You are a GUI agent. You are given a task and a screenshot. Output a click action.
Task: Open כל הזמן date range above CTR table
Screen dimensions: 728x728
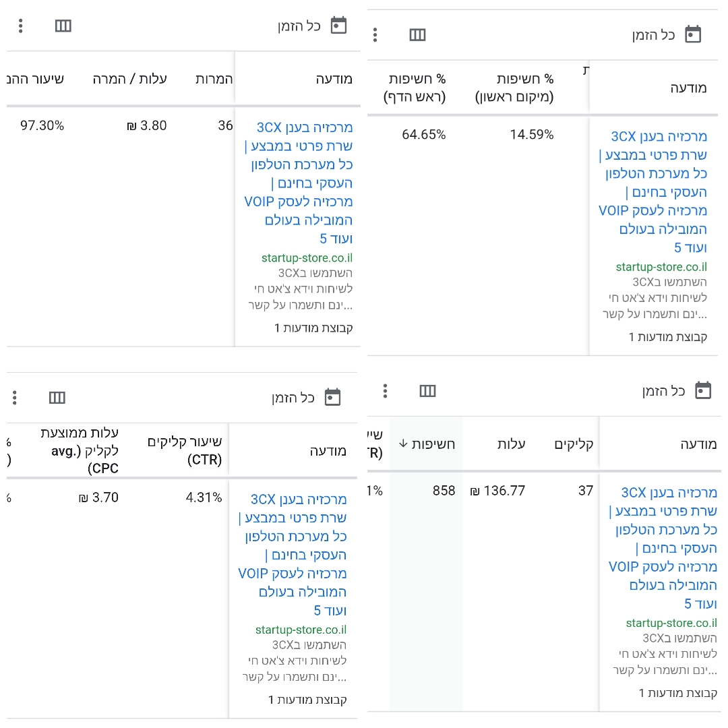tap(293, 398)
